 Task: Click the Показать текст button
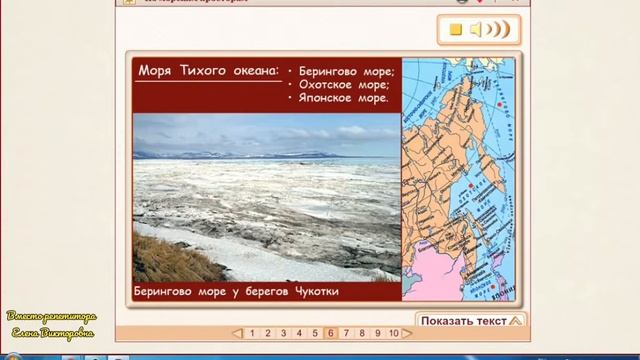coord(471,320)
